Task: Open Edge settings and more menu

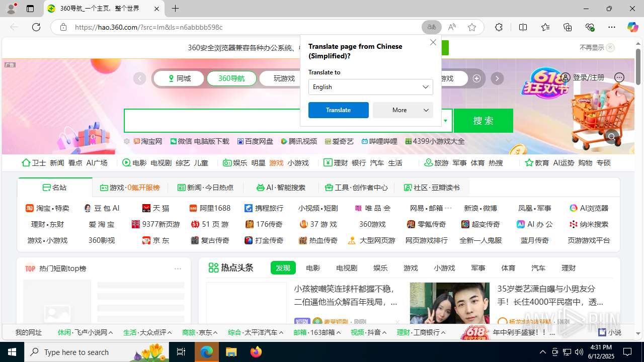Action: click(x=612, y=27)
